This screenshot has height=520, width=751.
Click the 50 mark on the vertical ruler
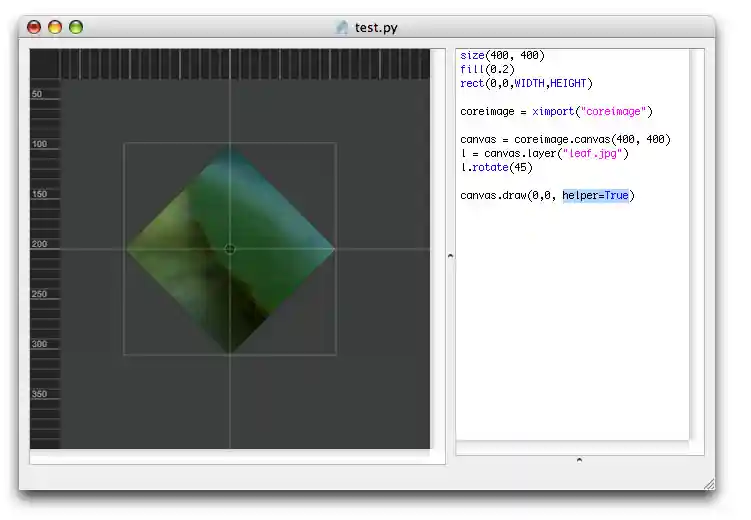click(39, 94)
